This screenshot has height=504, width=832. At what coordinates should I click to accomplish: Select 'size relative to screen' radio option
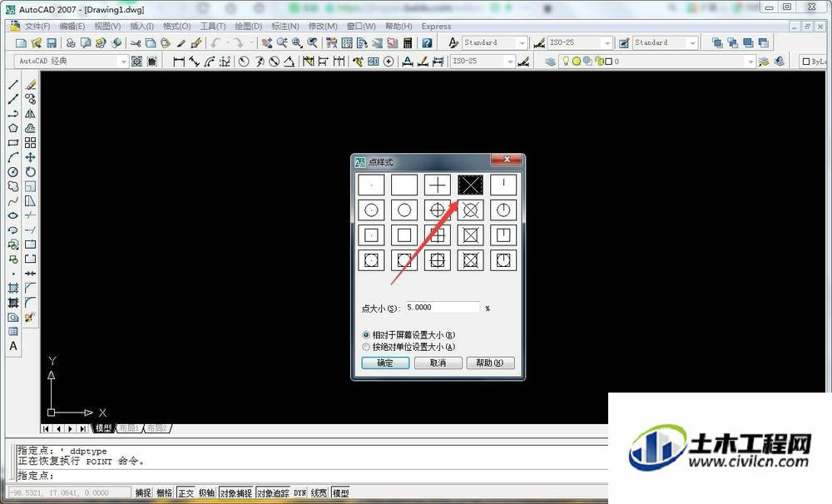click(365, 335)
